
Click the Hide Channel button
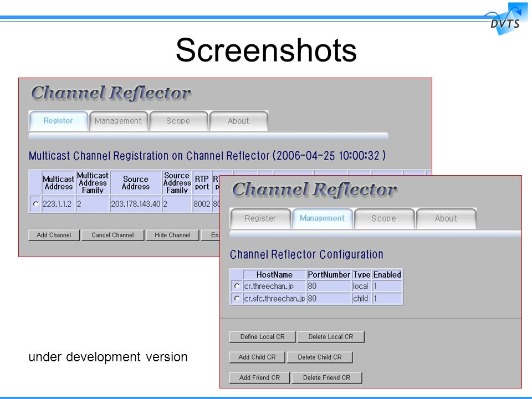pyautogui.click(x=172, y=235)
